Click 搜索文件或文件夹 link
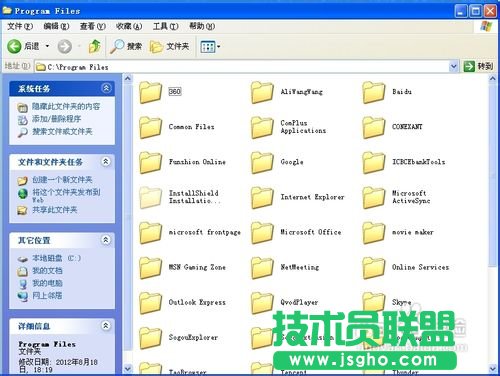This screenshot has width=500, height=376. [x=62, y=132]
